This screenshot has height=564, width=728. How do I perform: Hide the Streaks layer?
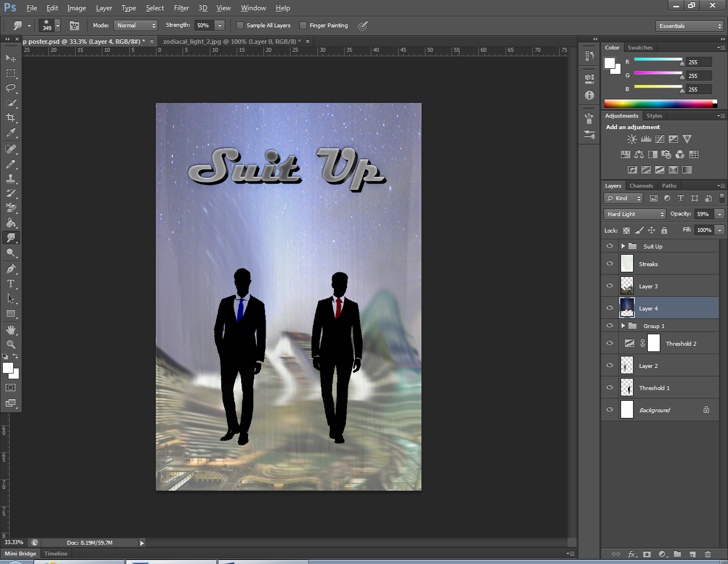[x=610, y=264]
